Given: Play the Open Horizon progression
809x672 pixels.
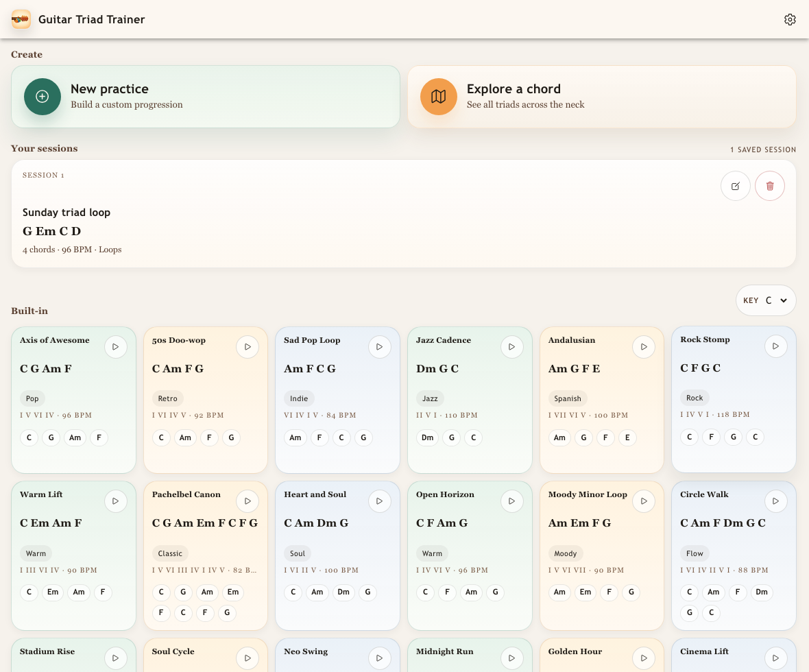Looking at the screenshot, I should pos(512,501).
